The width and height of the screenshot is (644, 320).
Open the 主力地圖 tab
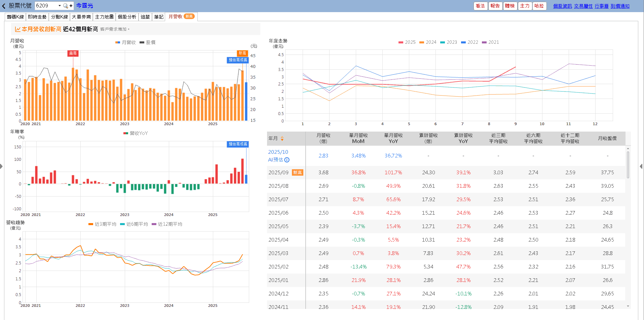pos(104,17)
